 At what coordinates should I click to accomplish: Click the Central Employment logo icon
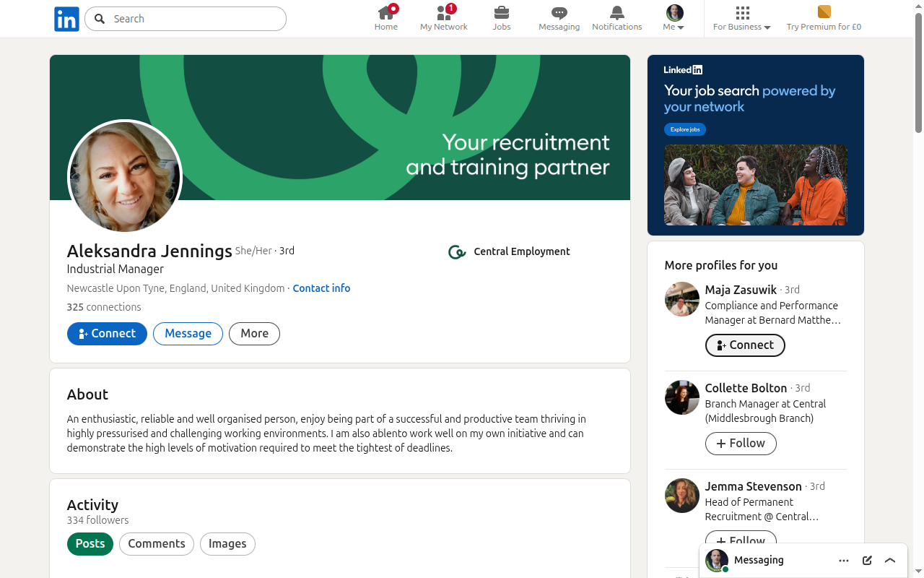457,252
